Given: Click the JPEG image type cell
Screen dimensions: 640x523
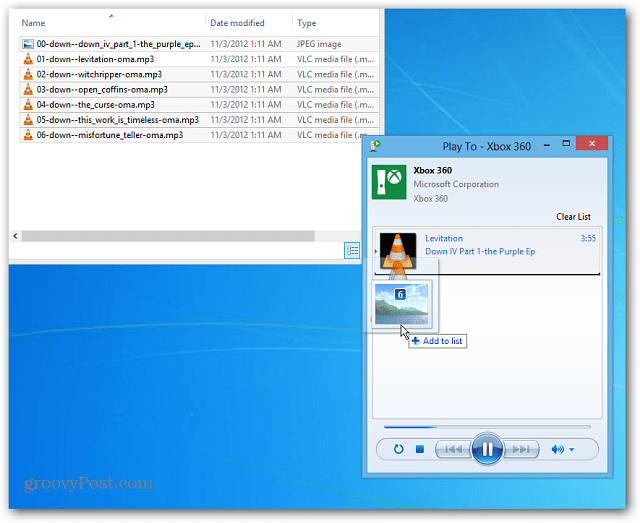Looking at the screenshot, I should point(319,44).
